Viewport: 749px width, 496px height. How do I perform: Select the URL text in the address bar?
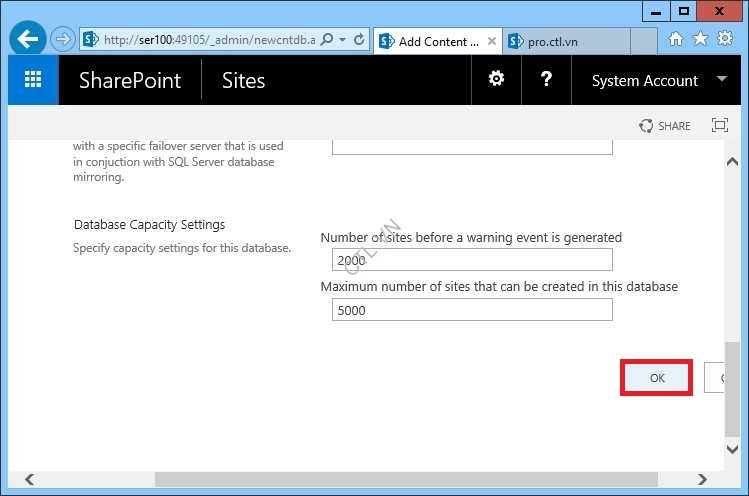click(210, 40)
